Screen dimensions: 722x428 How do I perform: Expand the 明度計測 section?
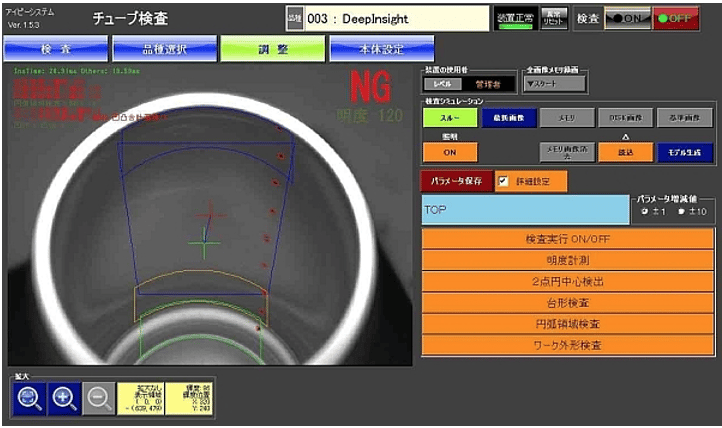(x=568, y=260)
